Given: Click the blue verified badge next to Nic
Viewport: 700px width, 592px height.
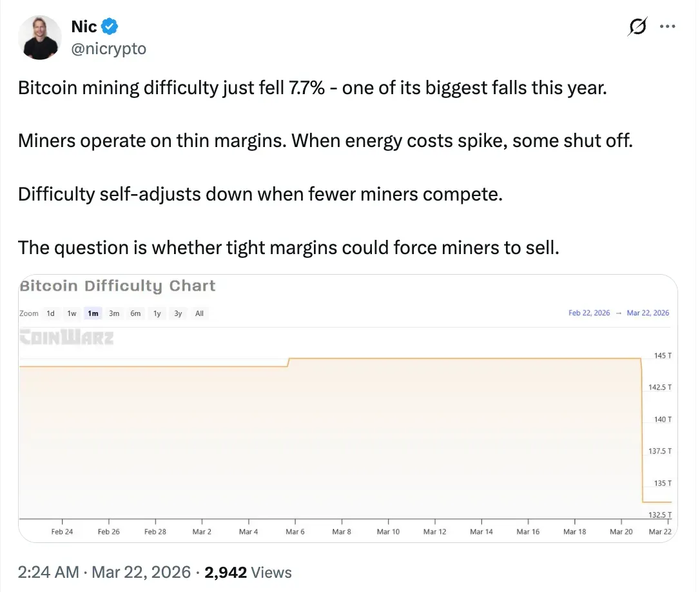Looking at the screenshot, I should [108, 26].
